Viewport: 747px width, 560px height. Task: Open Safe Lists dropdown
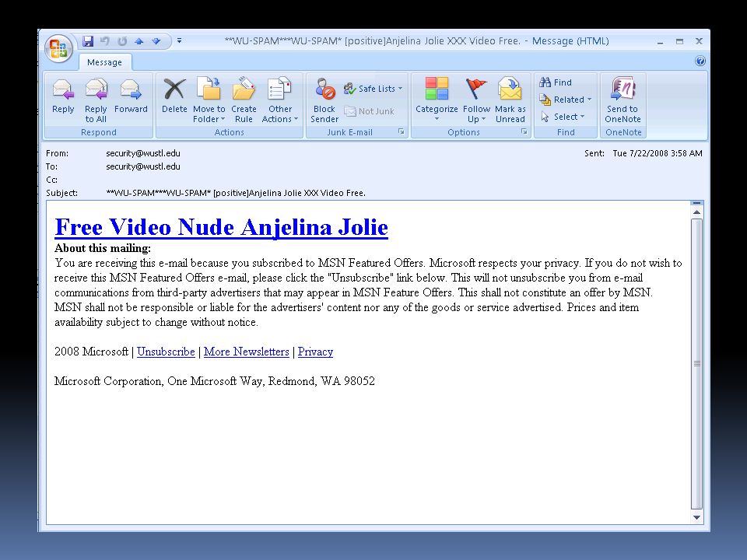(373, 89)
